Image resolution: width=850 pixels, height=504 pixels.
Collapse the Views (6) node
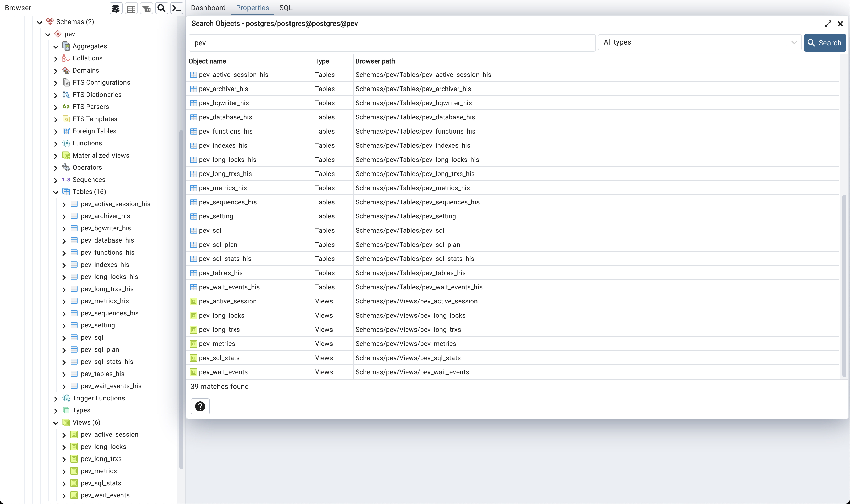pos(56,422)
